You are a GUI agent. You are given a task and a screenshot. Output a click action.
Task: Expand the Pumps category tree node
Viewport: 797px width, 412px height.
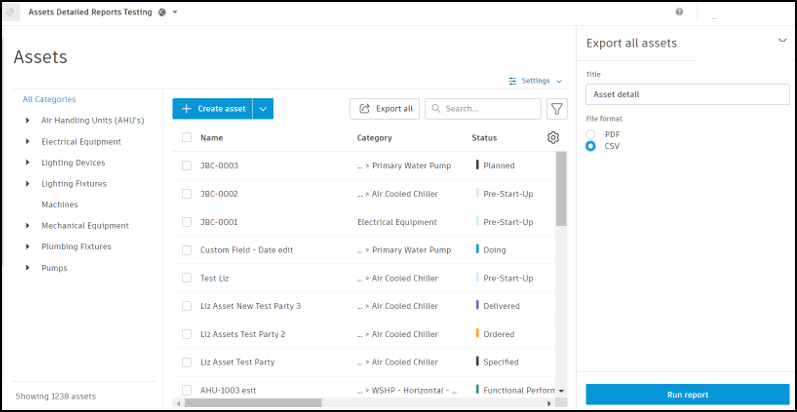coord(28,268)
